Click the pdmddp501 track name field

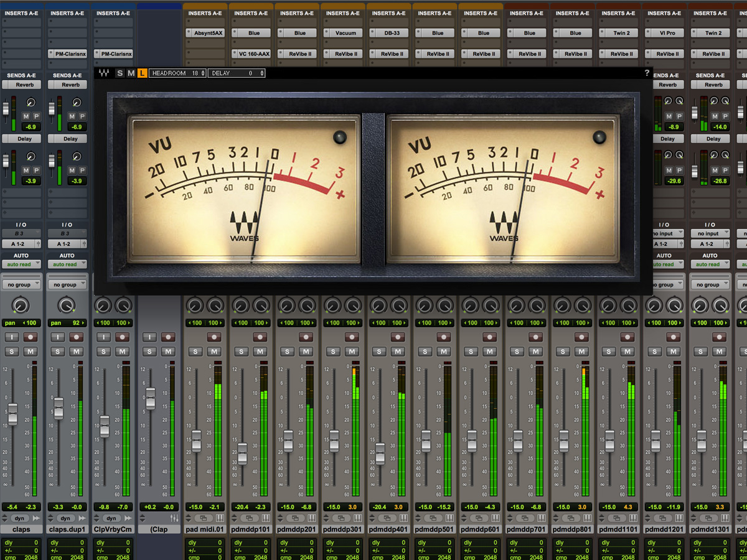pos(435,530)
